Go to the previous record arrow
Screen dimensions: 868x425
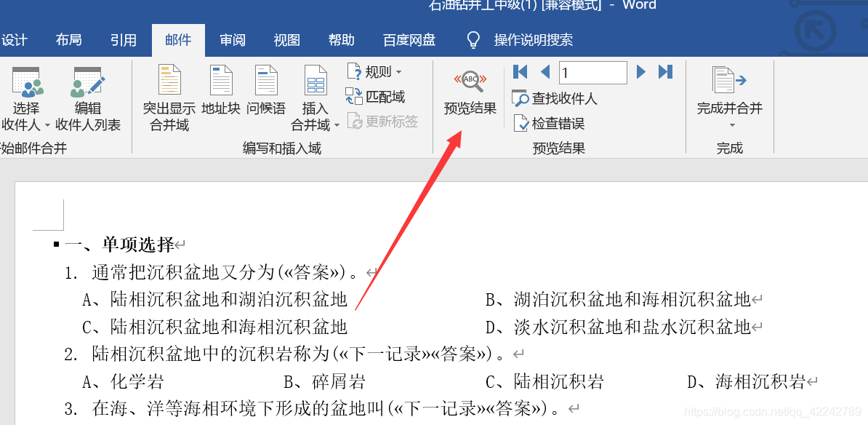point(545,71)
